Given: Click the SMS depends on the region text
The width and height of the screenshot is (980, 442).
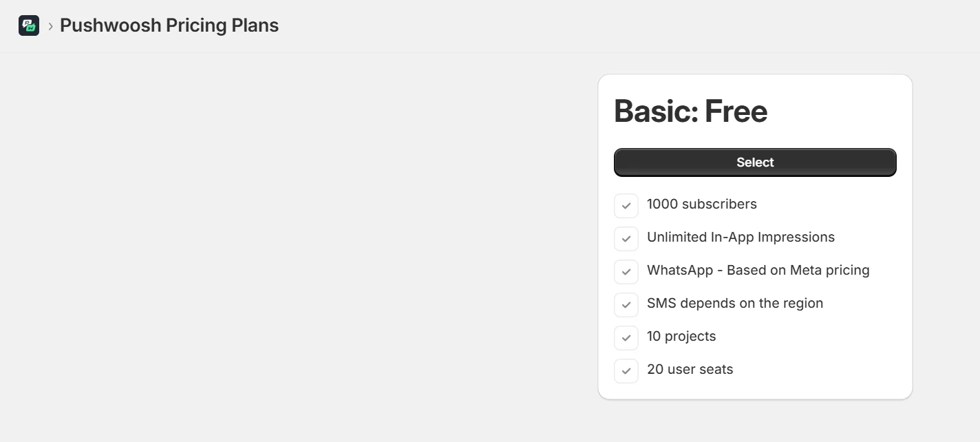Looking at the screenshot, I should tap(735, 304).
